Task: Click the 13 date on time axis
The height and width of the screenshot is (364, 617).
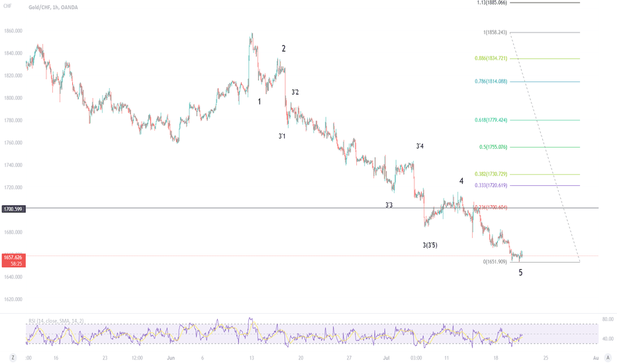Action: tap(252, 358)
